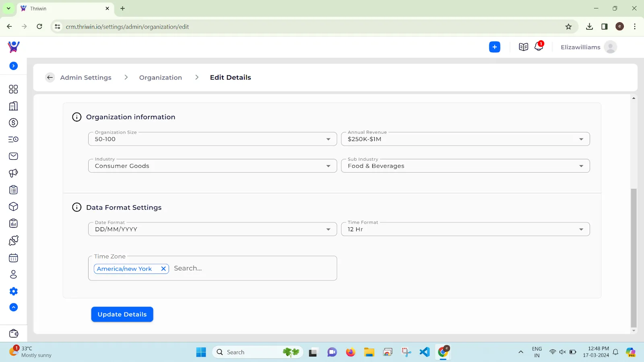Screen dimensions: 644x362
Task: Open the person contacts icon in sidebar
Action: pos(13,274)
